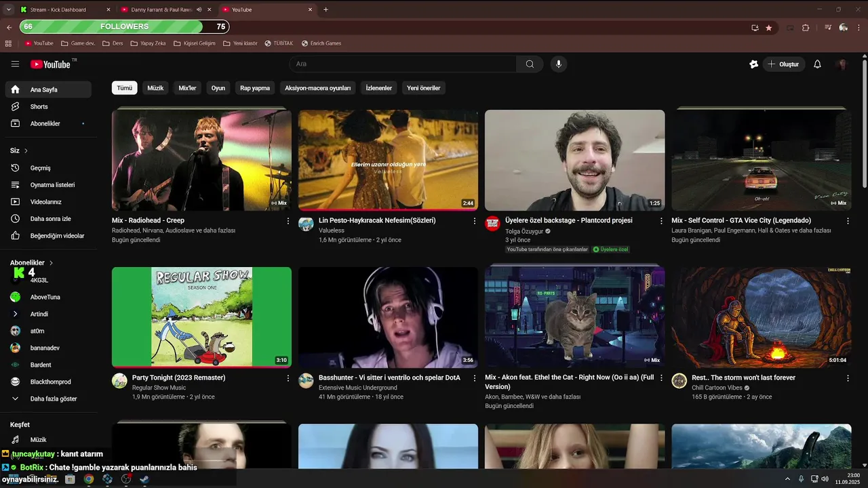Open Chrome three-dot menu
Image resolution: width=868 pixels, height=488 pixels.
click(860, 28)
